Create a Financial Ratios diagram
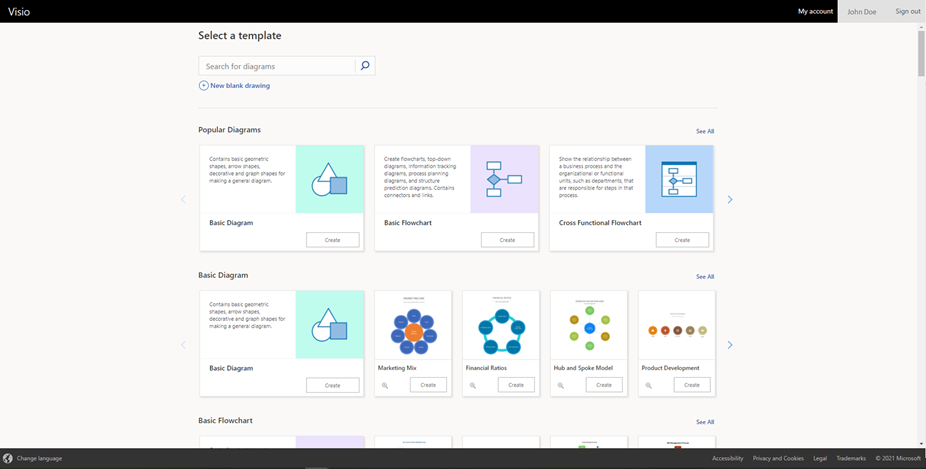 pos(516,385)
